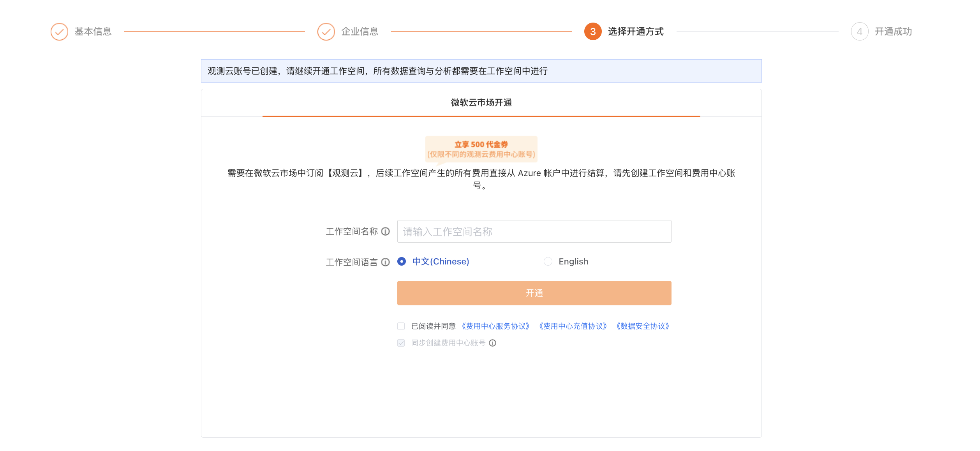980x451 pixels.
Task: Click the 中文(Chinese) label text
Action: [441, 261]
